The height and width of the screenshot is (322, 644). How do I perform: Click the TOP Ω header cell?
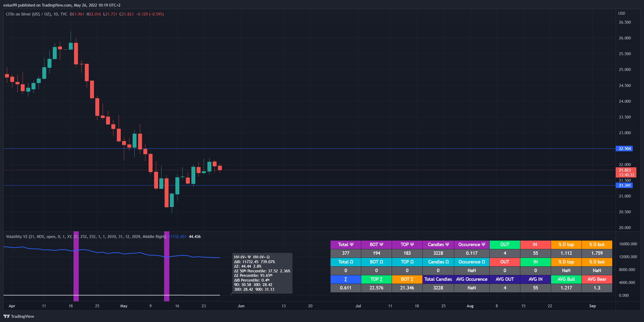point(407,262)
